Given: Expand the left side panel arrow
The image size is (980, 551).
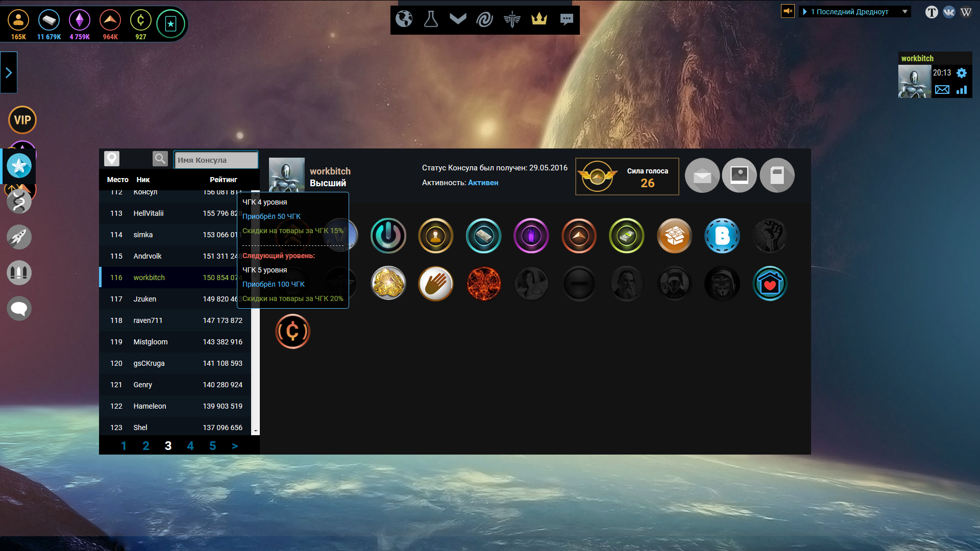Looking at the screenshot, I should (x=9, y=72).
